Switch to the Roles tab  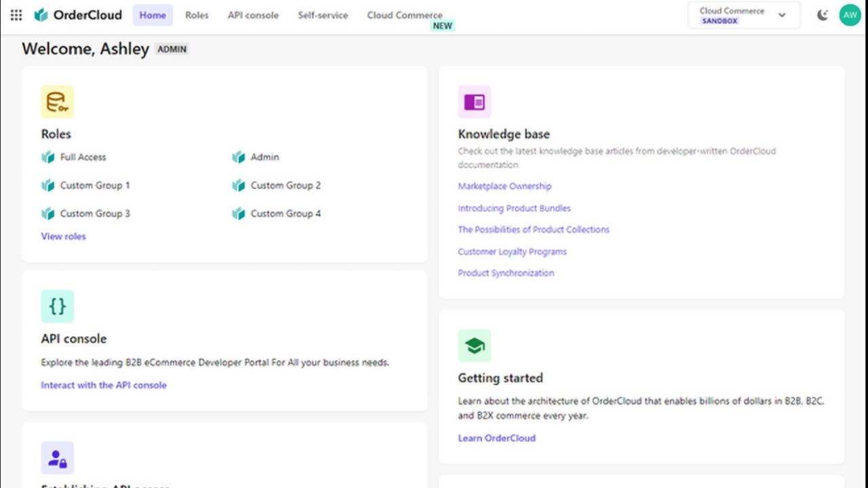[197, 15]
